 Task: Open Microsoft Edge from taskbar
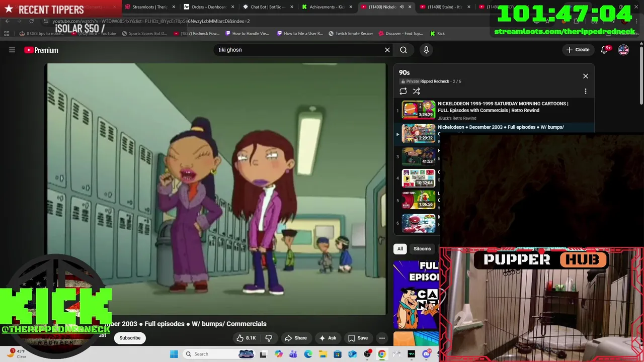[x=308, y=354]
